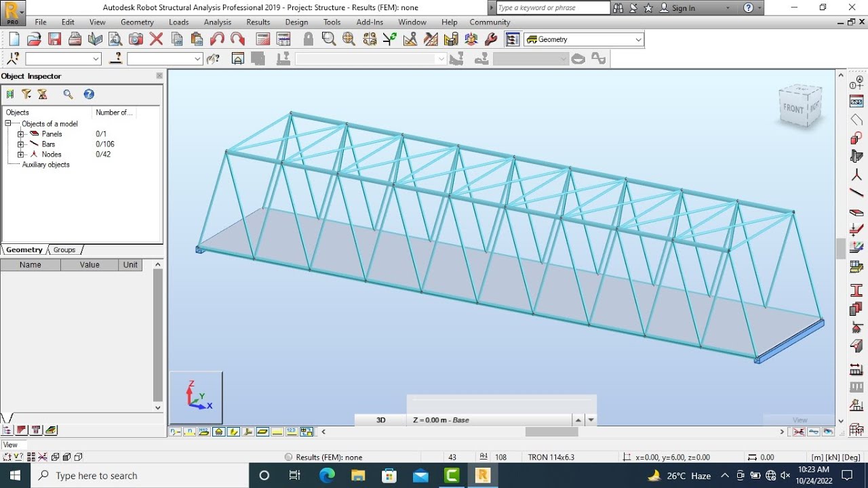The image size is (868, 488).
Task: Collapse the Objects of a model node
Action: 8,123
